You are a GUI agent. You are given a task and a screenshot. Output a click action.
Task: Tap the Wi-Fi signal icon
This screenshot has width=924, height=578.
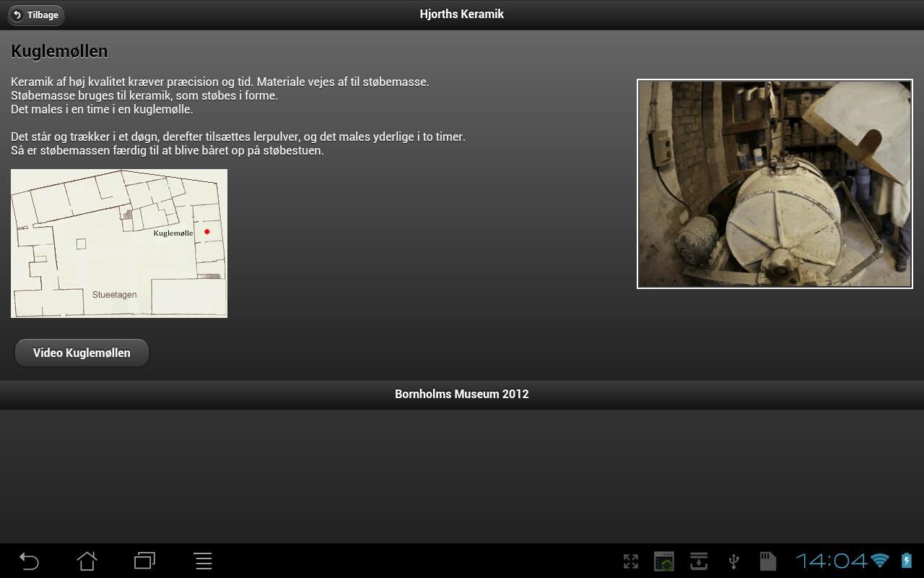pyautogui.click(x=880, y=561)
